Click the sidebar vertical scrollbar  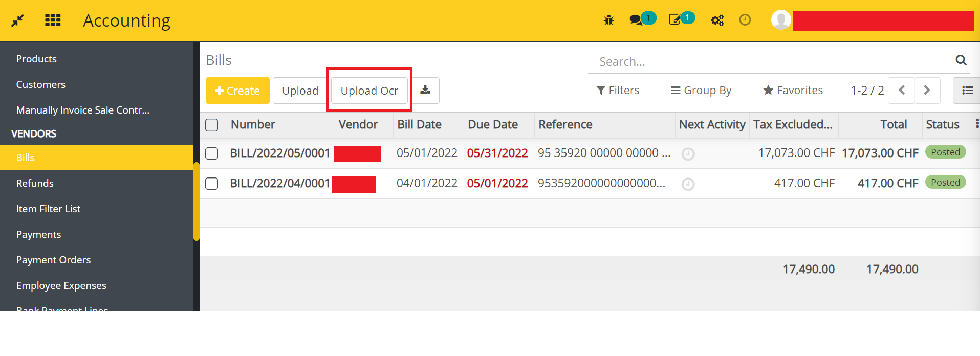coord(196,201)
